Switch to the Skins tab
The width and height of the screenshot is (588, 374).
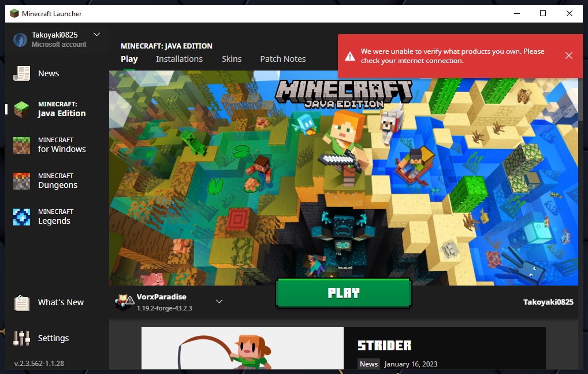tap(232, 59)
